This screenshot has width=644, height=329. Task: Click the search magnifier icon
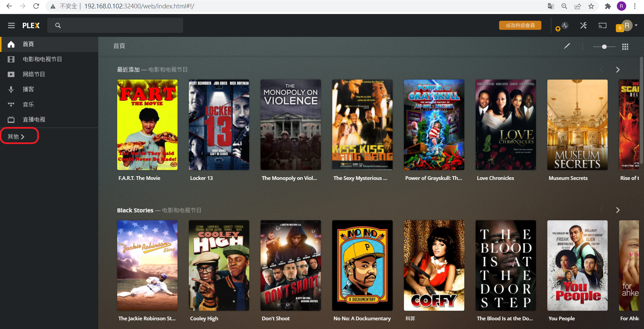58,25
